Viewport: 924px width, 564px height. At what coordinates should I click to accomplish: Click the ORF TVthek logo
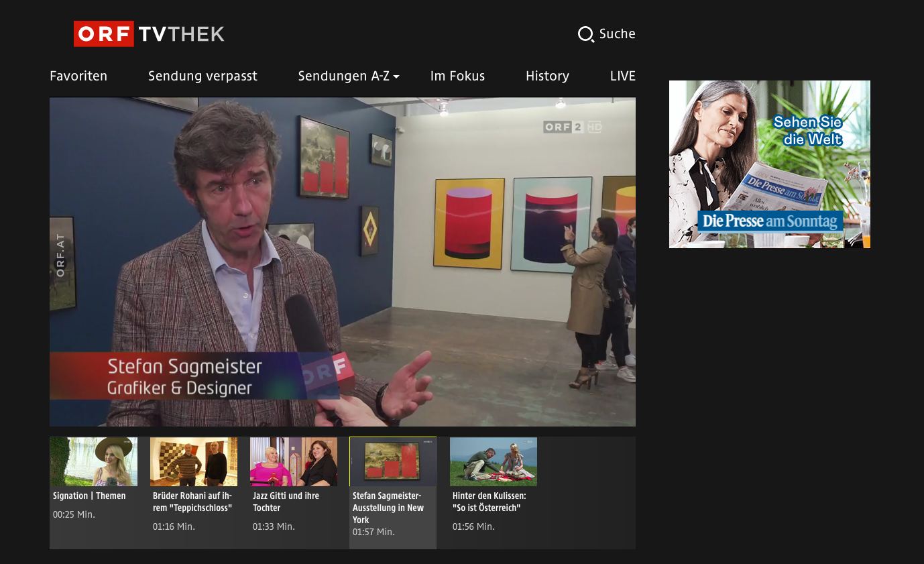(x=149, y=34)
